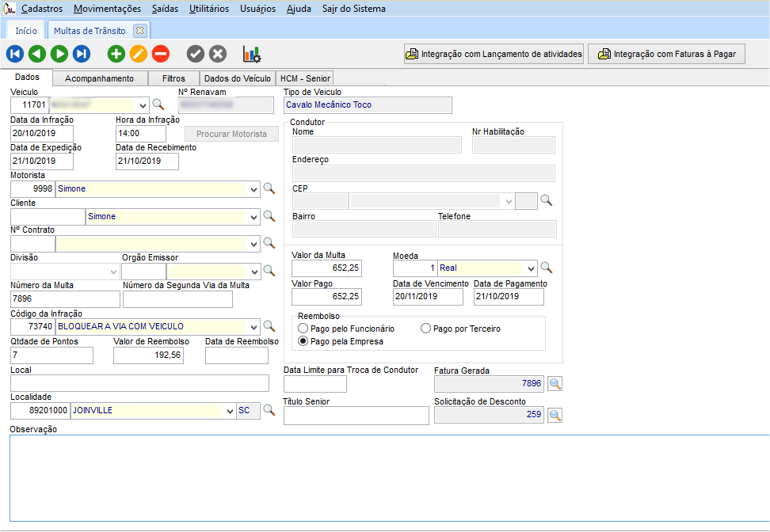Select Pago pelo Funcionário option
The width and height of the screenshot is (770, 532).
coord(303,329)
